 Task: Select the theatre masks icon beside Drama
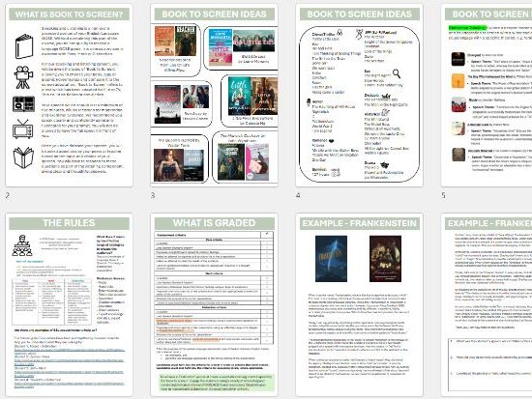point(384,165)
